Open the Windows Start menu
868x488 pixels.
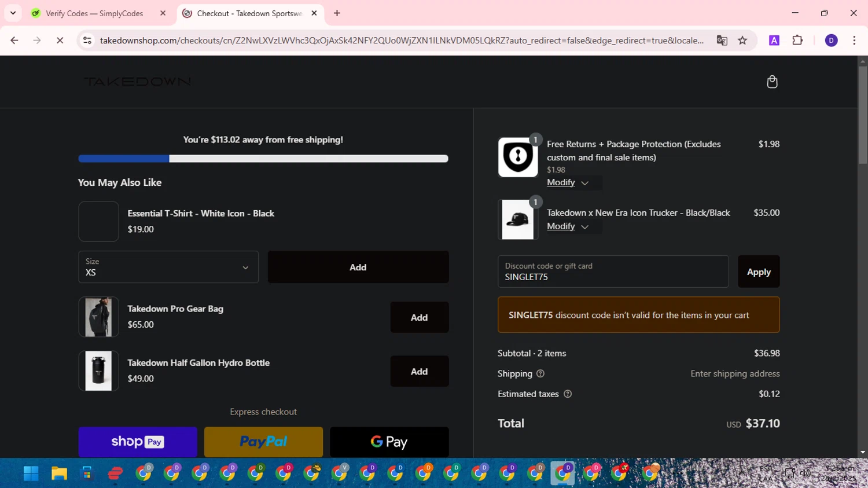tap(31, 474)
